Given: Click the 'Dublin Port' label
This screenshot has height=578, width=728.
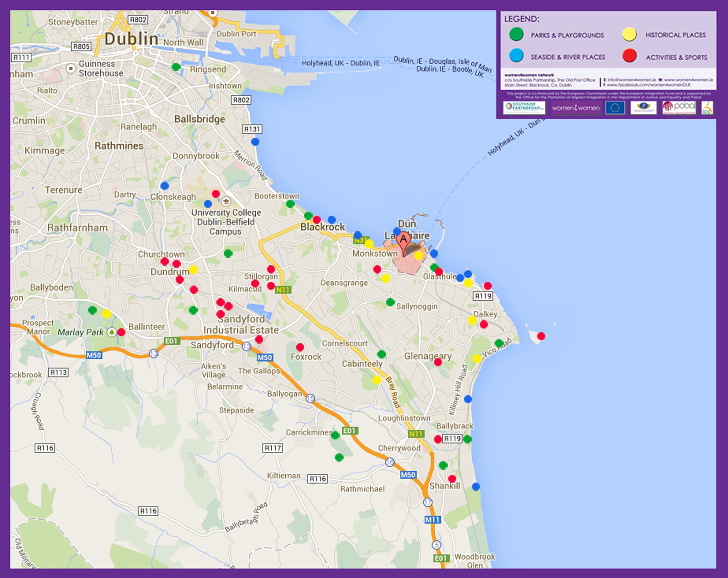Looking at the screenshot, I should [236, 34].
